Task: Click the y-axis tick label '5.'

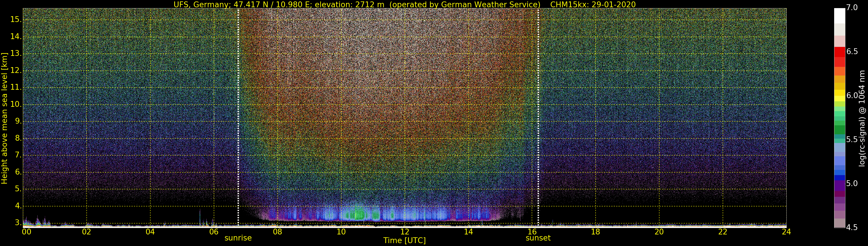Action: pyautogui.click(x=18, y=189)
